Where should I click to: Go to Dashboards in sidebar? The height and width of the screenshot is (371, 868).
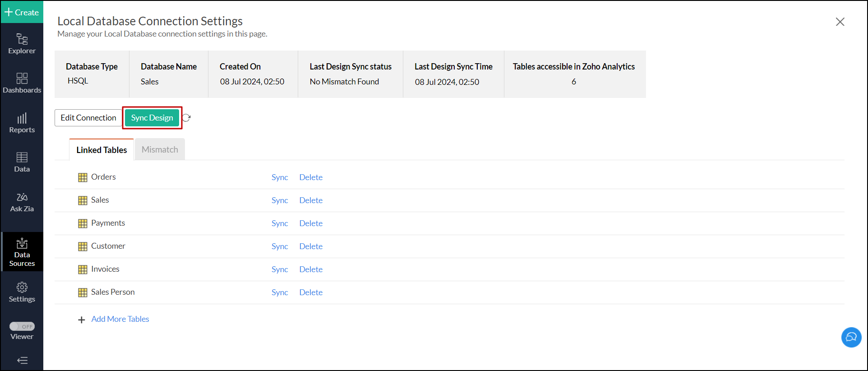click(x=22, y=83)
